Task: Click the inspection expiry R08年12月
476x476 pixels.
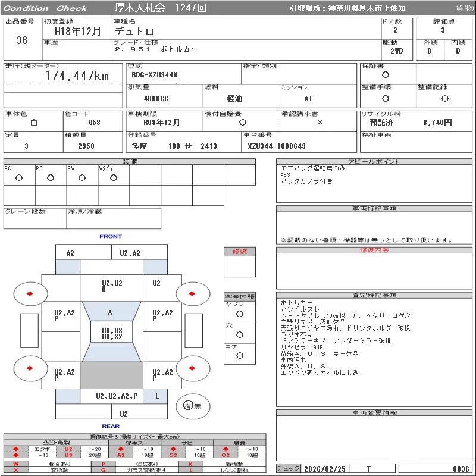Action: (161, 123)
